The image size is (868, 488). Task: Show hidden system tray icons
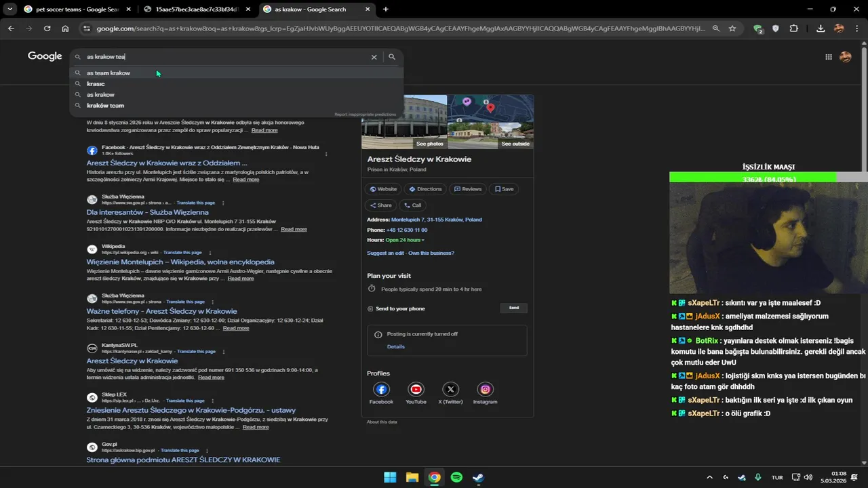click(x=709, y=477)
